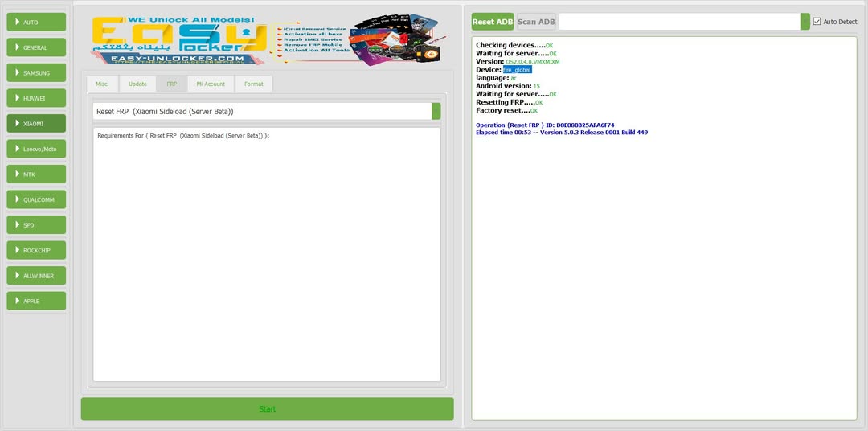Switch to the Misc. tab
Screen dimensions: 868x431
click(x=102, y=84)
